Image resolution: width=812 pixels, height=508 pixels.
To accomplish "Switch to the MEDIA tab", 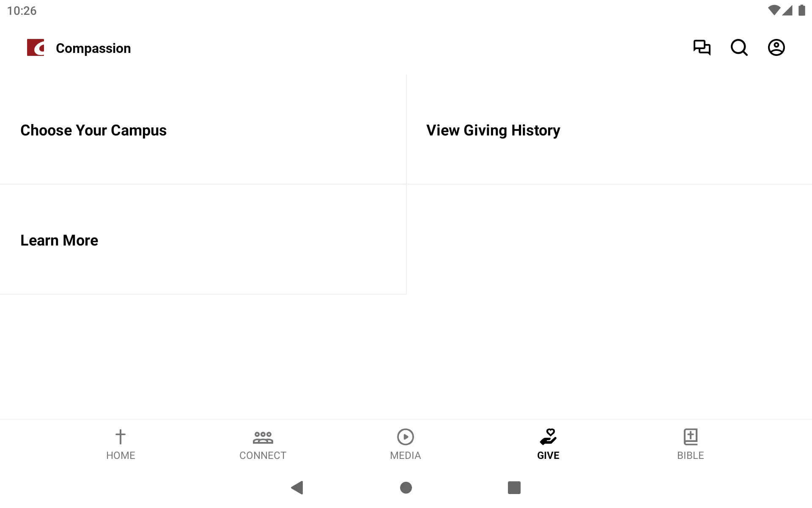I will tap(406, 444).
